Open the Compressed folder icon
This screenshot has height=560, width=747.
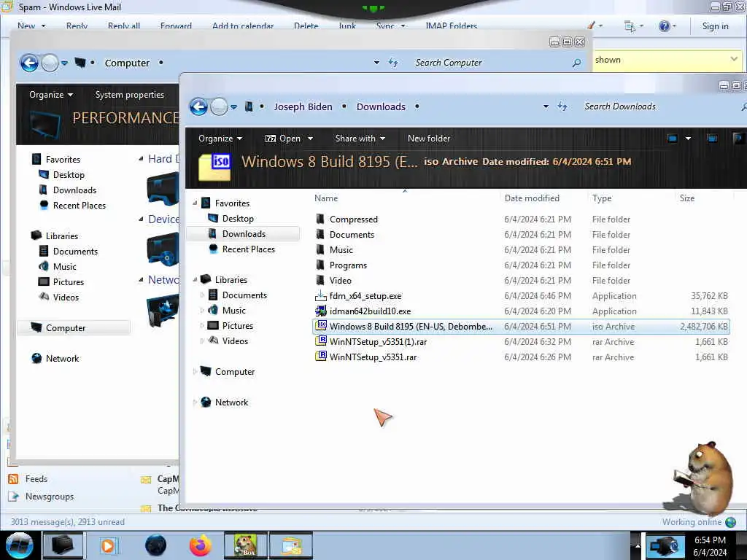(321, 219)
